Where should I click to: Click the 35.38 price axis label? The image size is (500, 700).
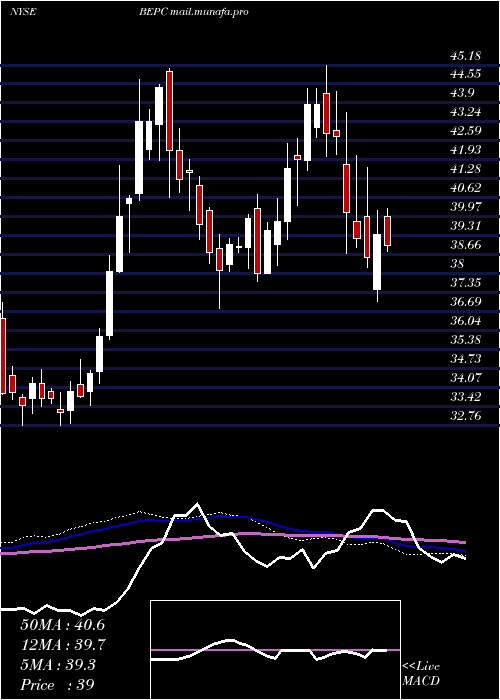(x=466, y=340)
